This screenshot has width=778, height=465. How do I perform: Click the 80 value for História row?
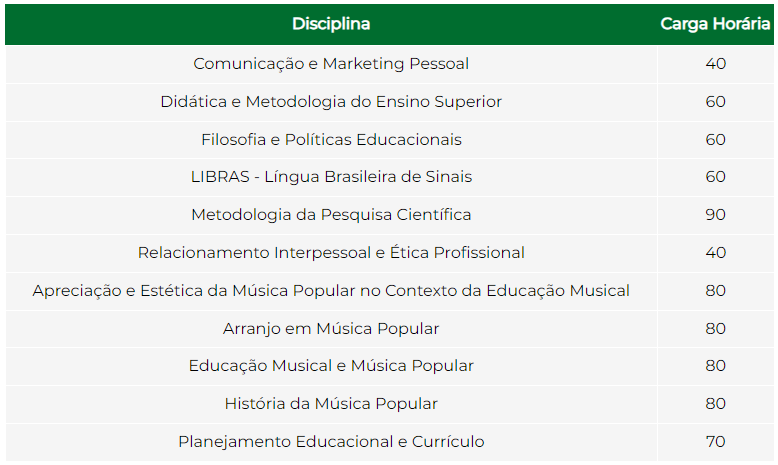pyautogui.click(x=715, y=404)
